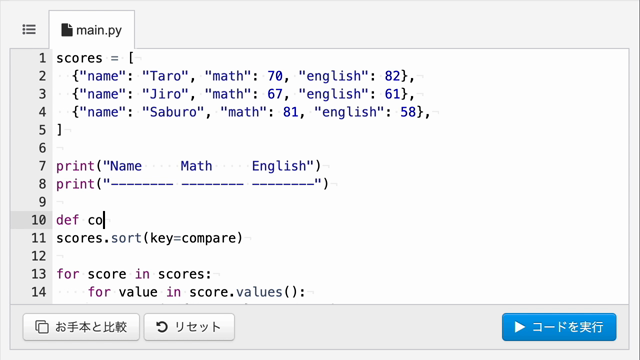Click the "Taro" string on line 2
This screenshot has width=640, height=360.
tap(165, 76)
